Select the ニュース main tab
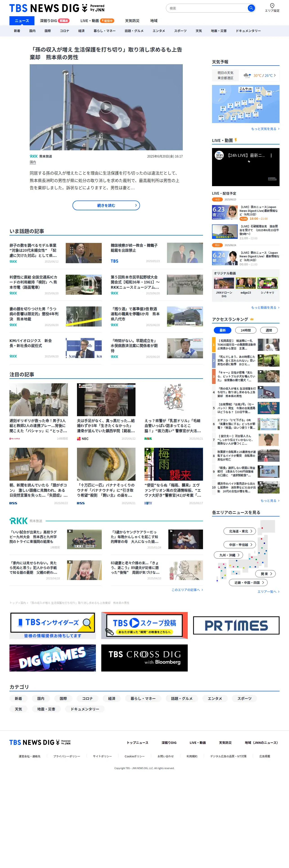The width and height of the screenshot is (289, 868). point(22,21)
